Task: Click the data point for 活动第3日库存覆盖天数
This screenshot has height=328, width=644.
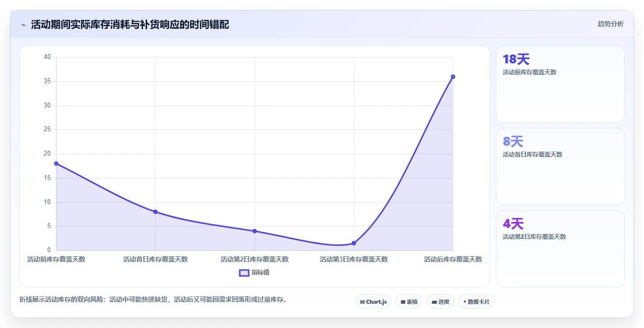Action: [354, 243]
